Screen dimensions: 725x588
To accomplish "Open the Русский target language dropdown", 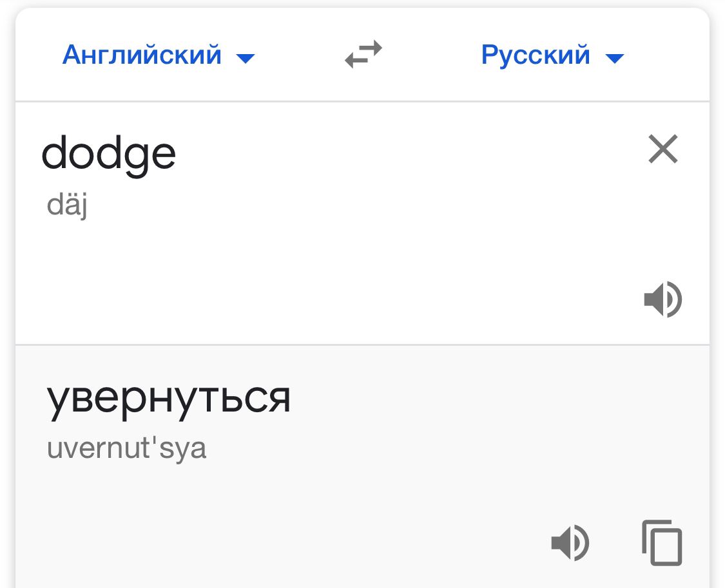I will point(536,55).
